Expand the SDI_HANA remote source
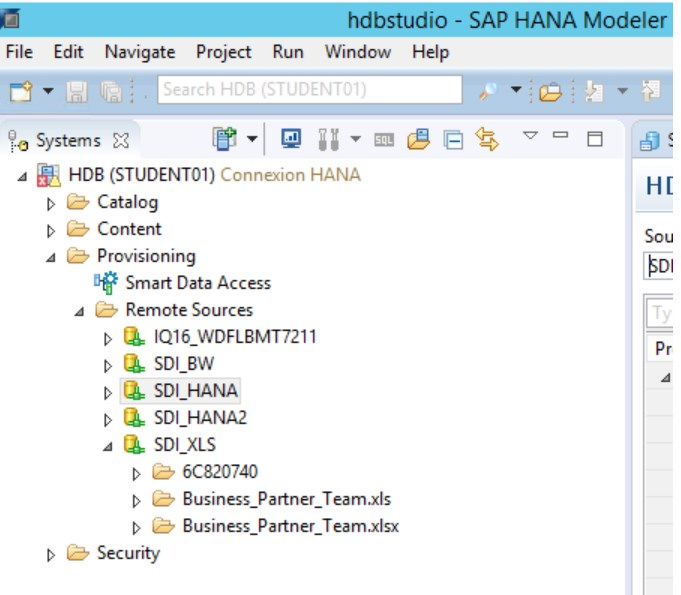The height and width of the screenshot is (595, 681). point(108,393)
